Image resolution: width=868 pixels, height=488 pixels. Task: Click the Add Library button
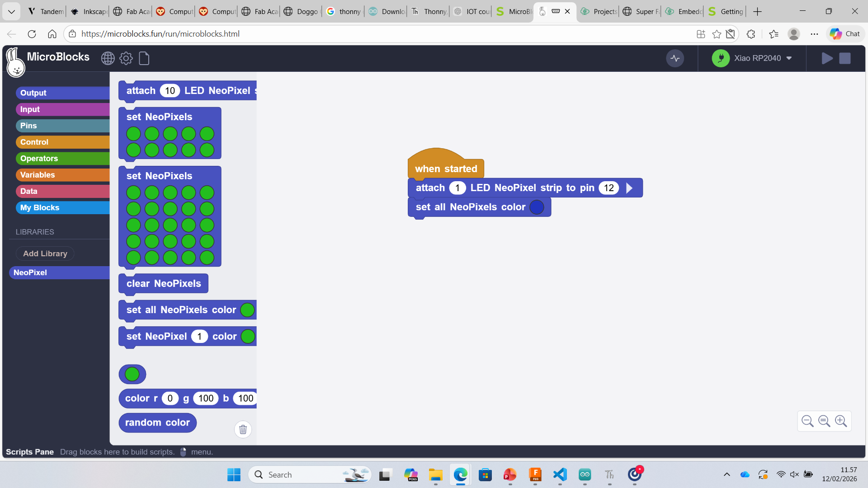pos(45,253)
